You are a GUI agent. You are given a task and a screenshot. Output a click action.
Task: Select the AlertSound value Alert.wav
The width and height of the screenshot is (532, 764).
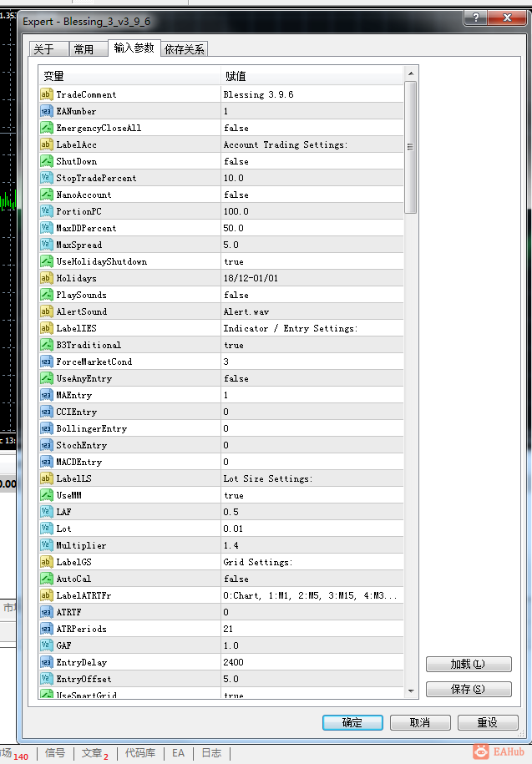(x=246, y=311)
